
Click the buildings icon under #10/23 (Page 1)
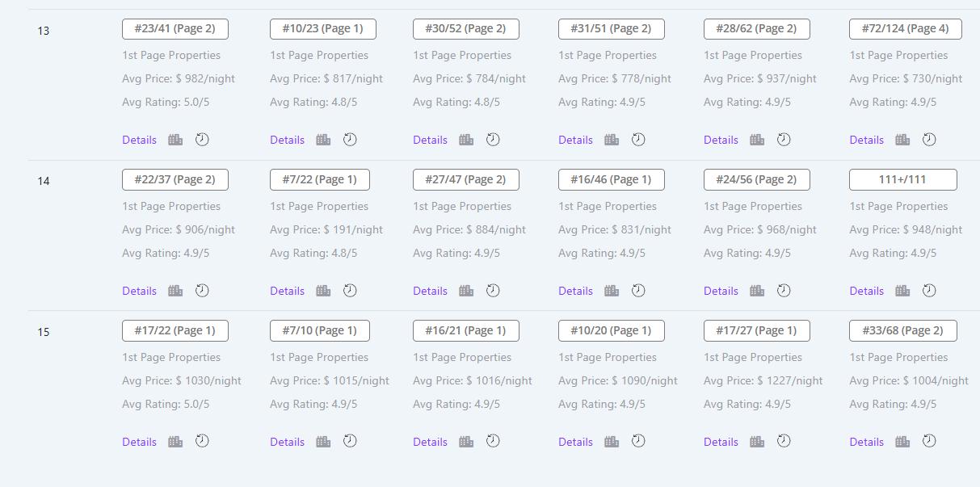click(323, 140)
